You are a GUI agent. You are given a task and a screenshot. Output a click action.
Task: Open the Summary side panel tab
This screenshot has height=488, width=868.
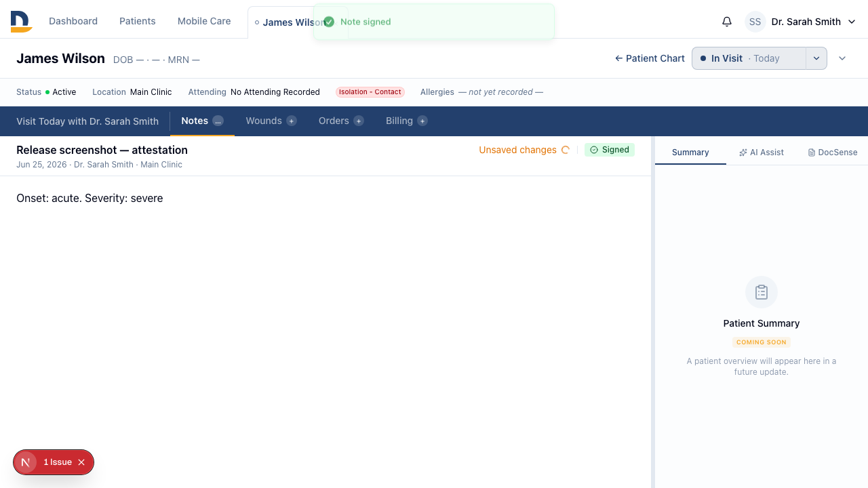(x=690, y=152)
